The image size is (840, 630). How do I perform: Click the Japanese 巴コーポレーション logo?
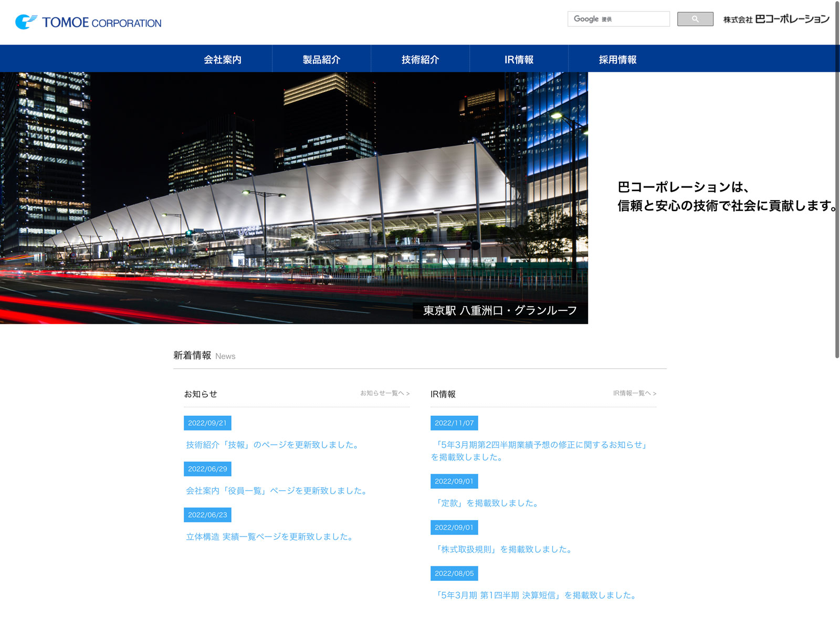776,19
